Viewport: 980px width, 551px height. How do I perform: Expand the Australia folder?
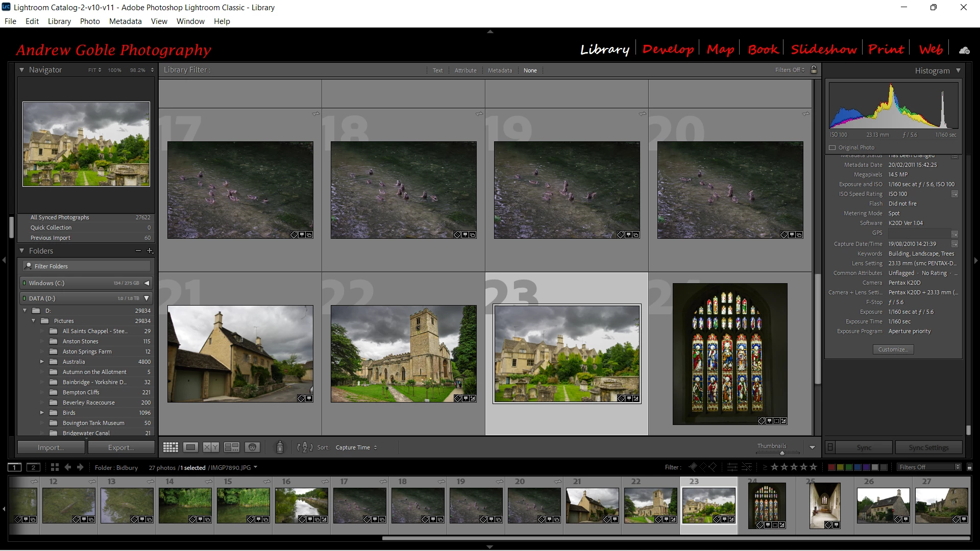[x=42, y=362]
